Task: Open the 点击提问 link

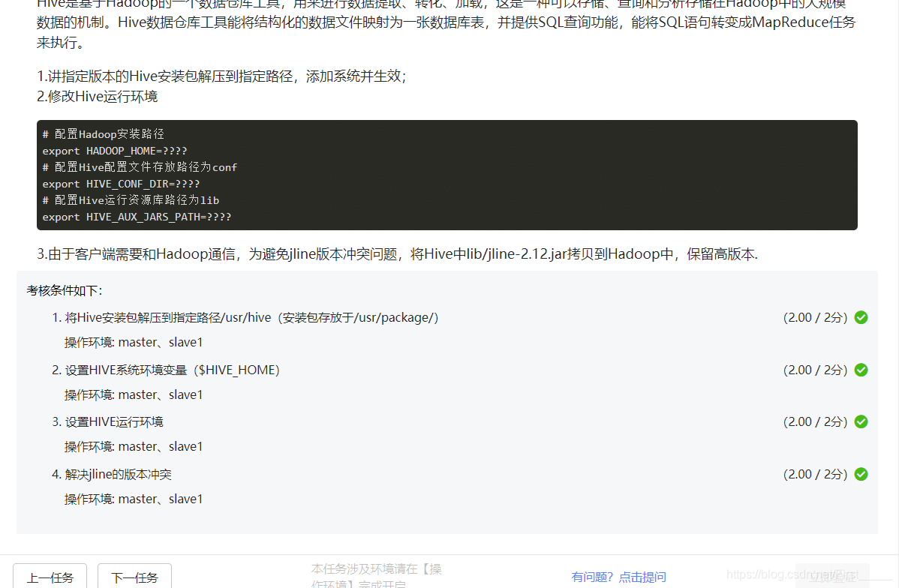Action: pyautogui.click(x=642, y=576)
